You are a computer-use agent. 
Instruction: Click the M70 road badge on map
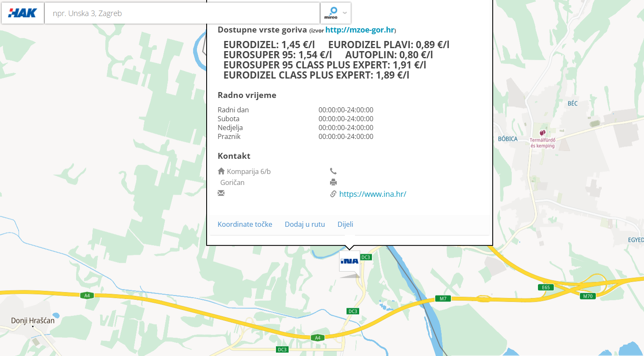[x=588, y=296]
